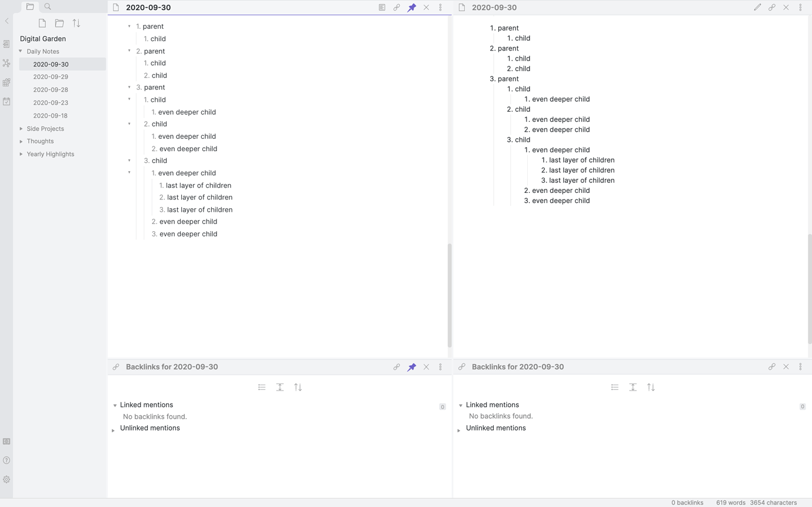Open Obsidian settings
This screenshot has height=507, width=812.
(6, 479)
